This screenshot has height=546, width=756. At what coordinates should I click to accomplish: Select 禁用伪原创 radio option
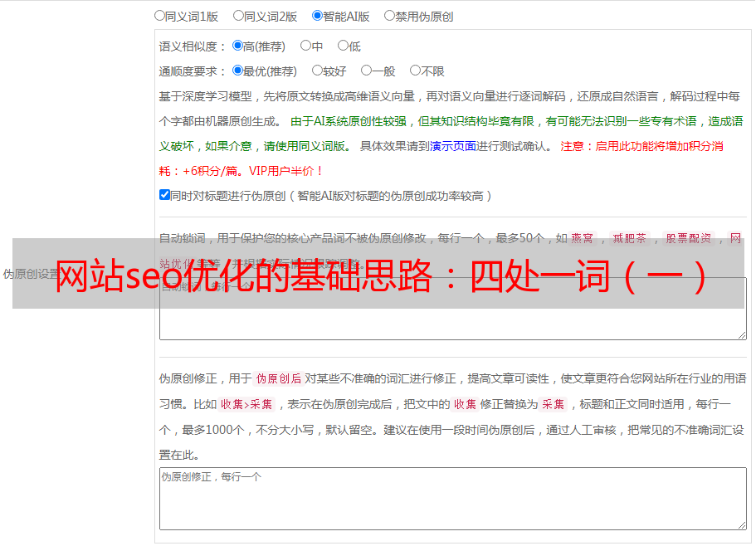(389, 16)
